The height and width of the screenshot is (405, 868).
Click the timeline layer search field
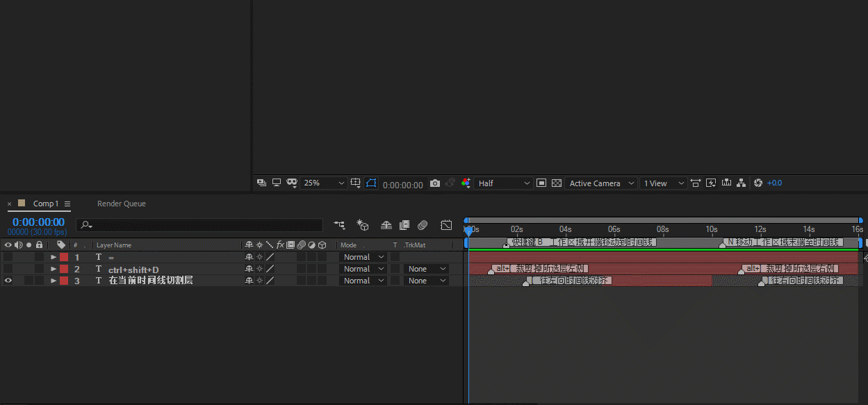click(x=199, y=225)
